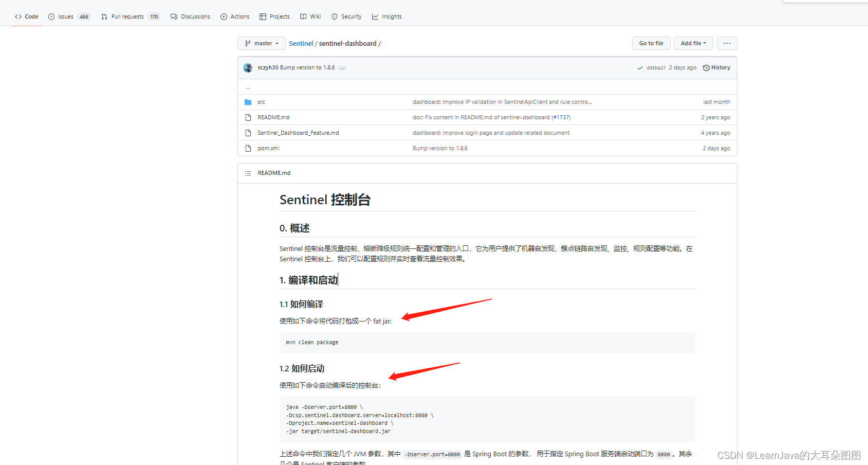Open src commit message about IP validation
This screenshot has height=465, width=868.
pos(503,102)
